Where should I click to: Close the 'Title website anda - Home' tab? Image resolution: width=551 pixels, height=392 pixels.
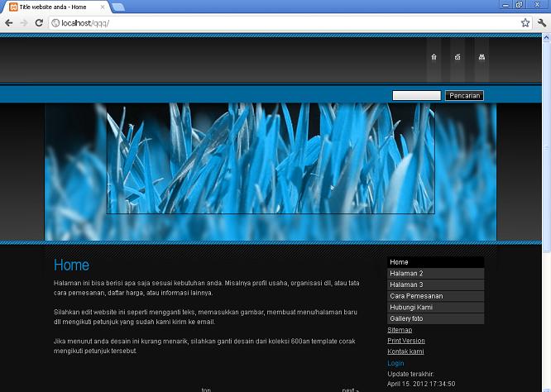(x=103, y=7)
